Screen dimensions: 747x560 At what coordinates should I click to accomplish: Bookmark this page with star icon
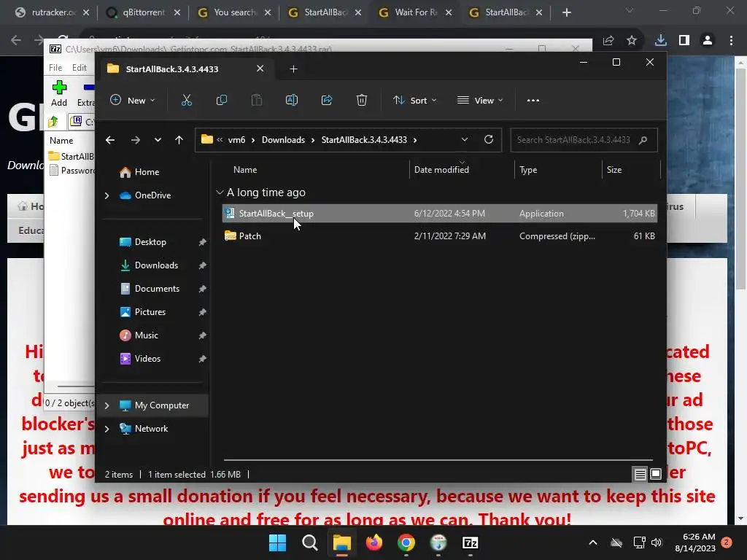click(632, 41)
